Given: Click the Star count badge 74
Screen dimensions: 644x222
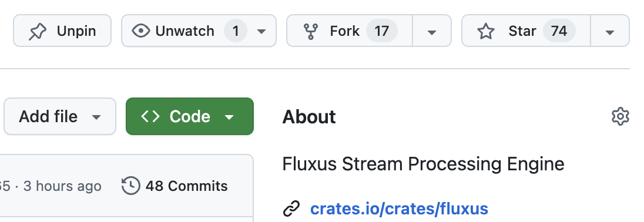Looking at the screenshot, I should tap(559, 31).
